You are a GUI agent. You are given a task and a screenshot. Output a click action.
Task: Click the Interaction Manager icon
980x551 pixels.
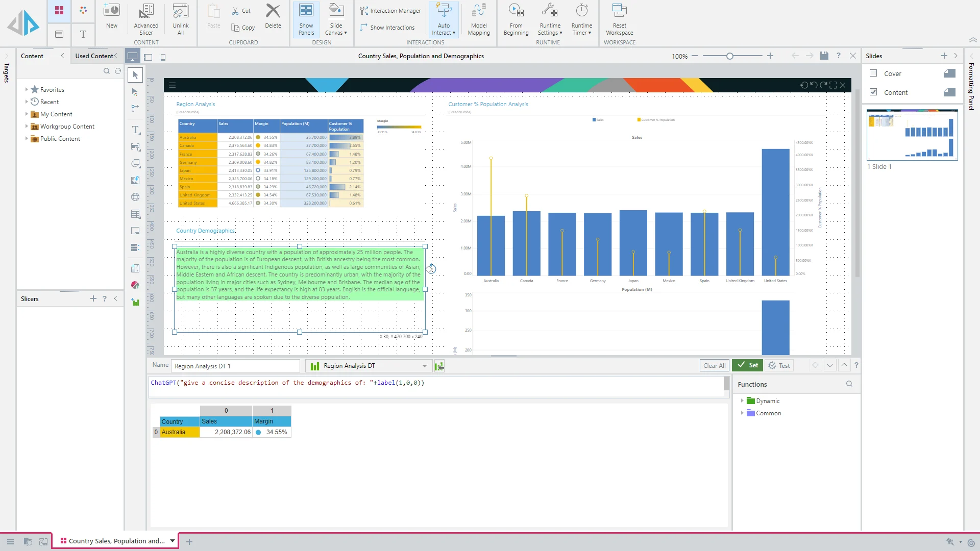pos(364,11)
